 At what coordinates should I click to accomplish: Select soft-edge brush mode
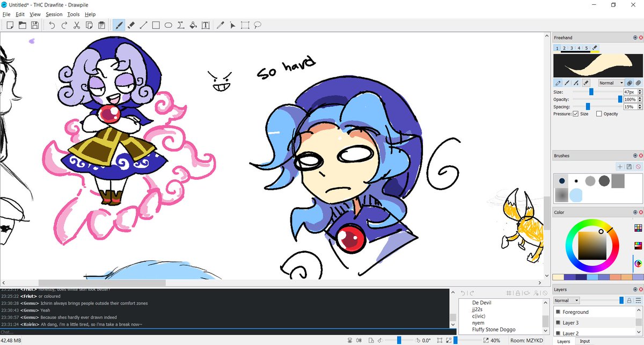tap(567, 83)
